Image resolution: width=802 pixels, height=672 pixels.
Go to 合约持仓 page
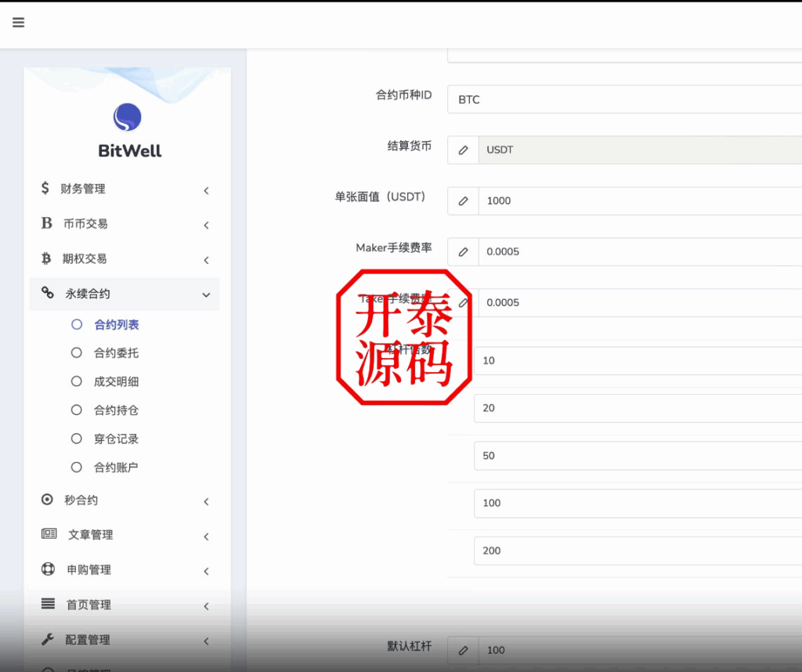tap(117, 410)
